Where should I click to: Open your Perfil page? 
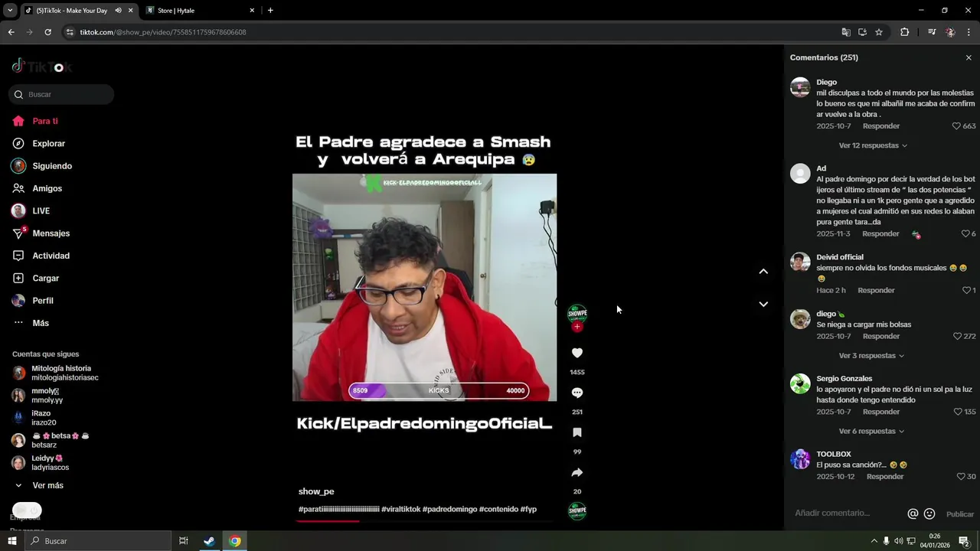[32, 301]
